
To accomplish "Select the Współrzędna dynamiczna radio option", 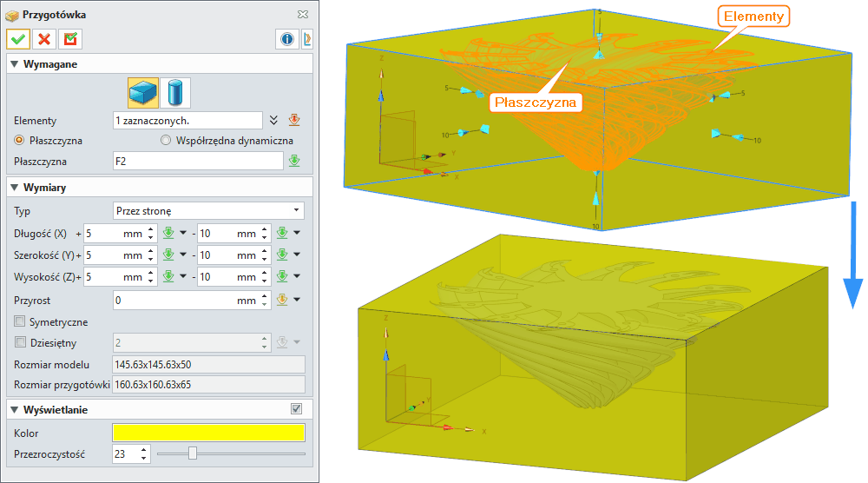I will [166, 141].
